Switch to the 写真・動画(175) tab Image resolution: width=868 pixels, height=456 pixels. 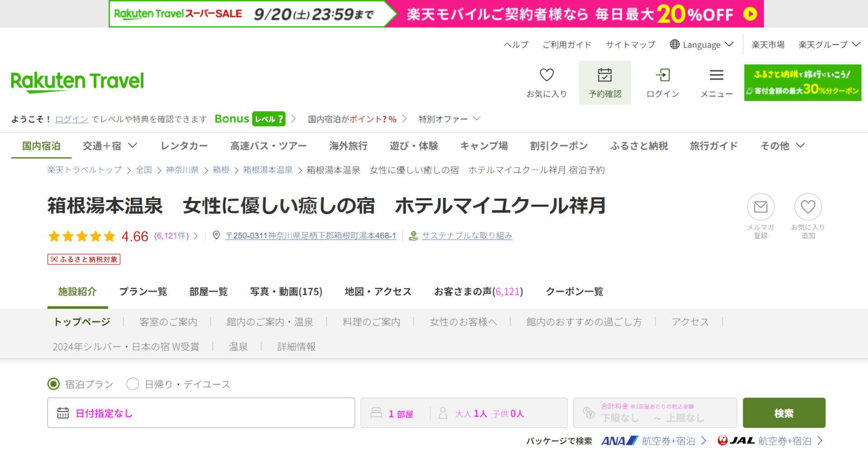click(287, 291)
